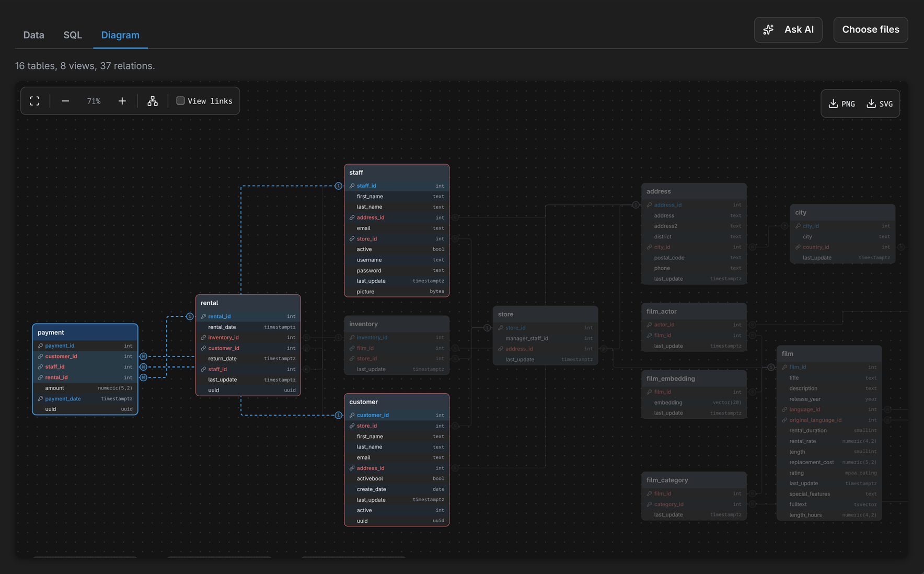Viewport: 924px width, 574px height.
Task: Click the link icon beside customer address_id
Action: point(352,468)
